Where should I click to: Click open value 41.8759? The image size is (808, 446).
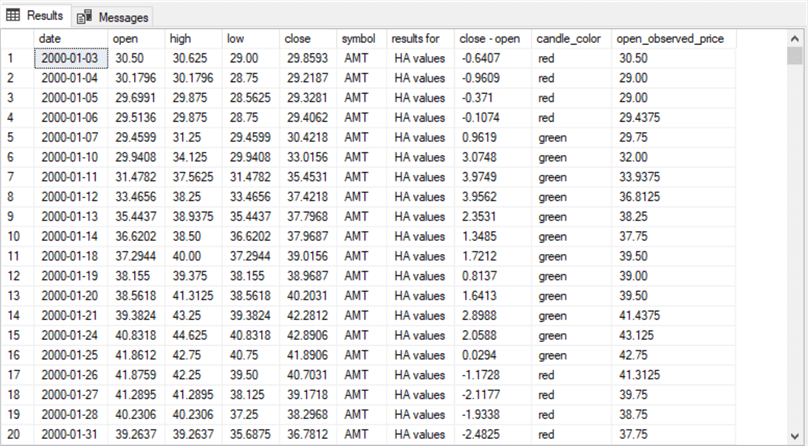click(x=136, y=375)
